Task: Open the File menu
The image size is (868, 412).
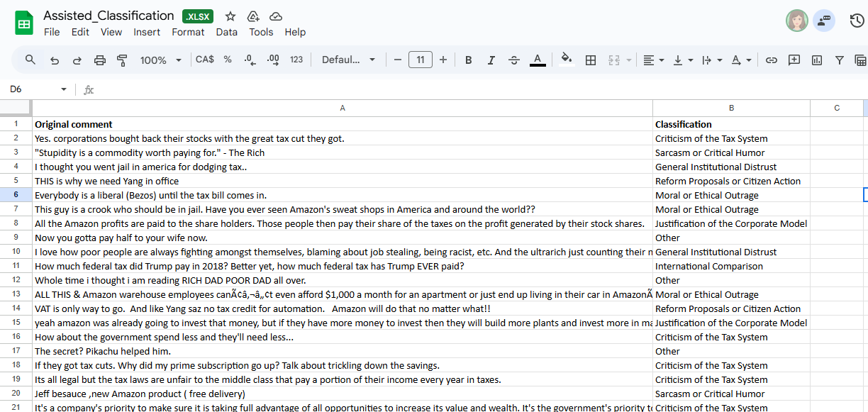Action: coord(52,32)
